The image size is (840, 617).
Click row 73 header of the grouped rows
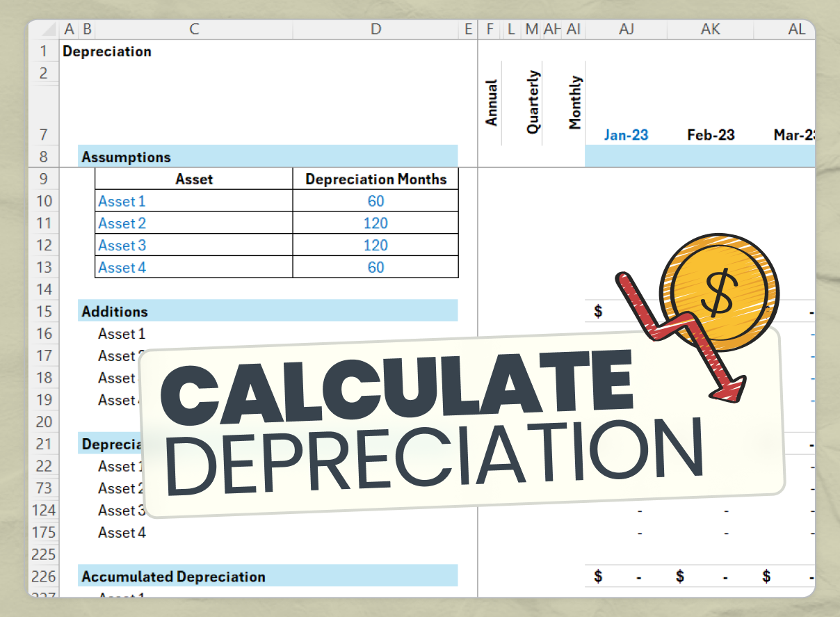(44, 488)
